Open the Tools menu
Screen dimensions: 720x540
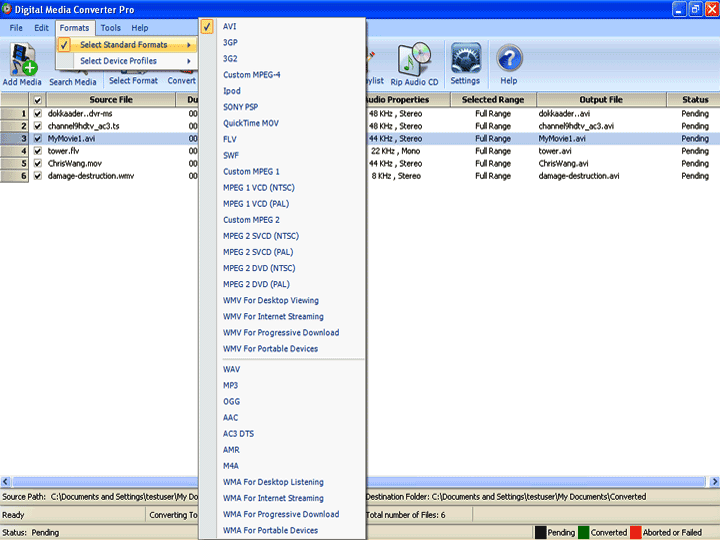pyautogui.click(x=111, y=28)
